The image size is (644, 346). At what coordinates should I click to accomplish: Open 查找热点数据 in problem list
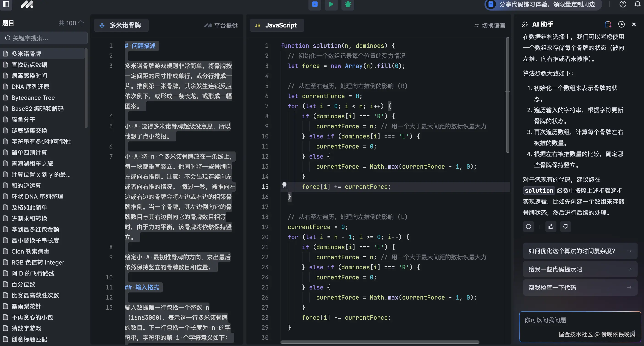click(29, 65)
